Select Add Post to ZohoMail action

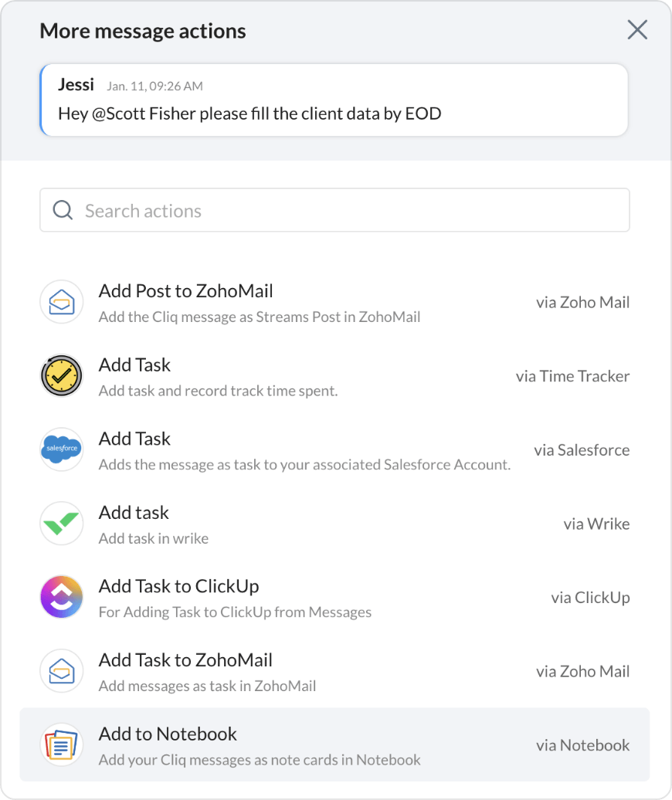click(185, 292)
